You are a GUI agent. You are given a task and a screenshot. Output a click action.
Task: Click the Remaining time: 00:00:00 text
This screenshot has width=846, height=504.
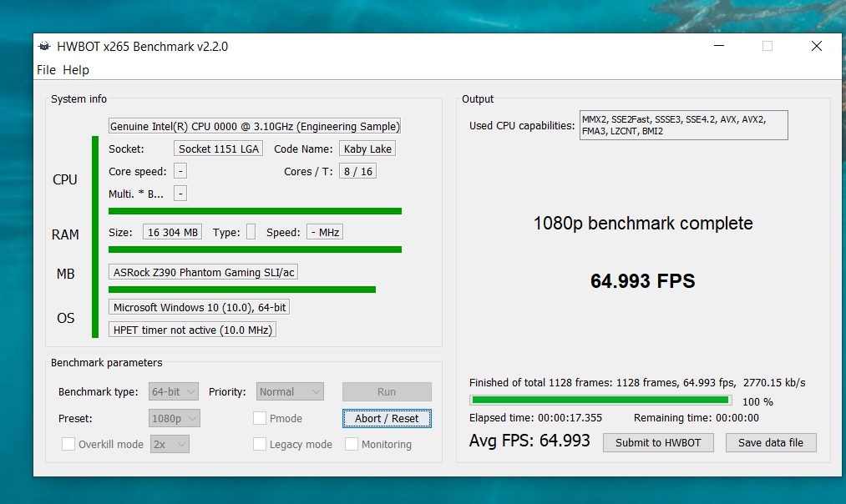tap(696, 418)
